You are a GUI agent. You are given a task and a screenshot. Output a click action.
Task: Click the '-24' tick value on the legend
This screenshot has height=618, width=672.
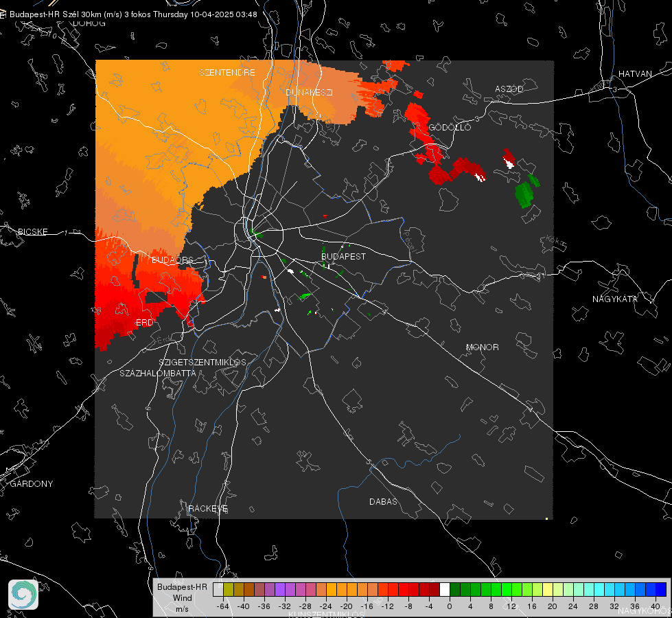326,606
